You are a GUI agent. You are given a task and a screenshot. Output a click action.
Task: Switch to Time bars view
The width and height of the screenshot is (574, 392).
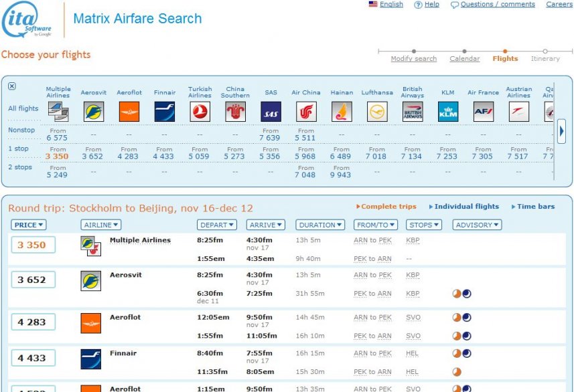(x=535, y=207)
